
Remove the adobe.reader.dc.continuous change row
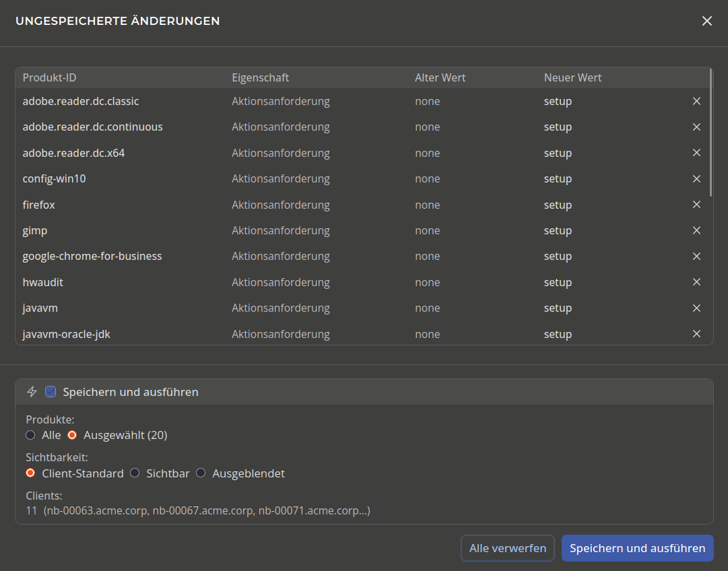(x=696, y=127)
